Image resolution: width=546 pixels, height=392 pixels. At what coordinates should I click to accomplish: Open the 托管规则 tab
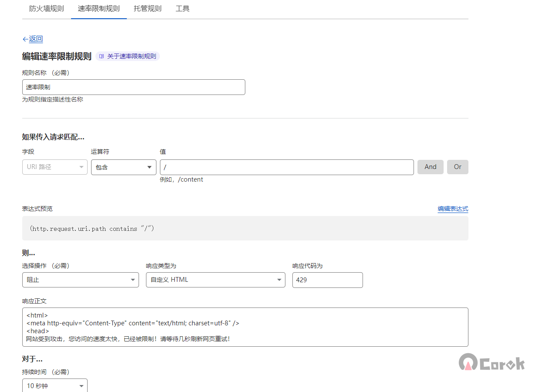[147, 9]
